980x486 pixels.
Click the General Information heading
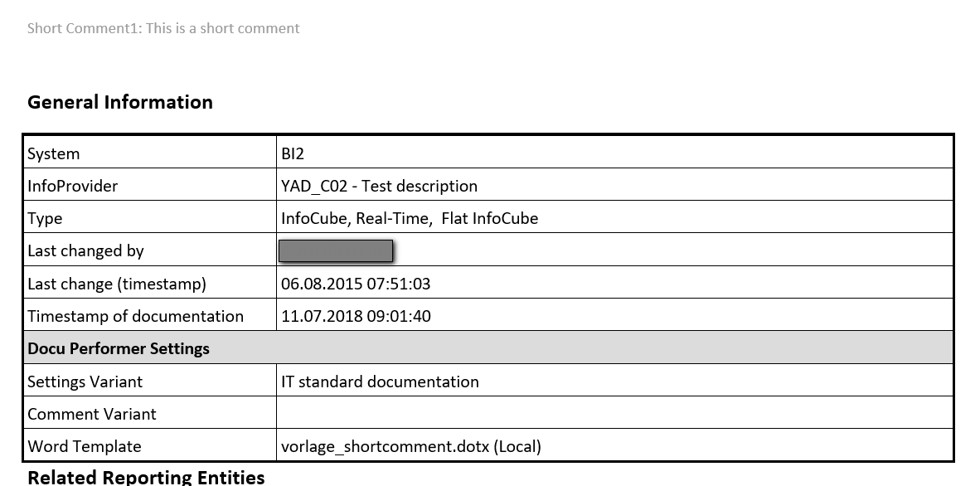click(120, 102)
